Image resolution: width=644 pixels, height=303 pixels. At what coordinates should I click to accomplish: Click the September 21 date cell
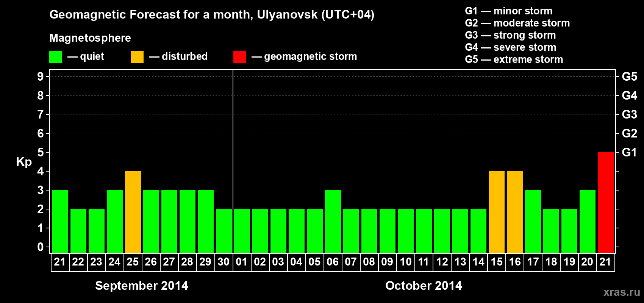60,262
